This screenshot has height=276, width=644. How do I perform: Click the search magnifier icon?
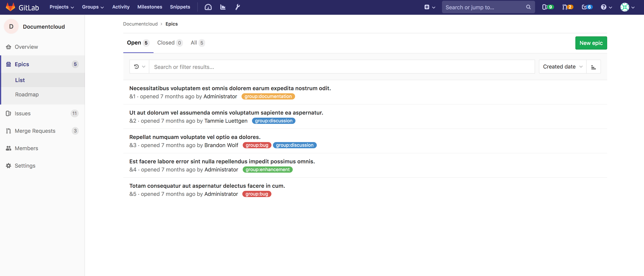tap(528, 7)
